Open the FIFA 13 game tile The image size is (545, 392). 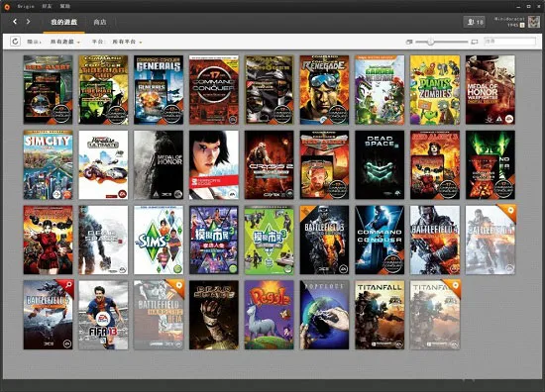coord(103,315)
